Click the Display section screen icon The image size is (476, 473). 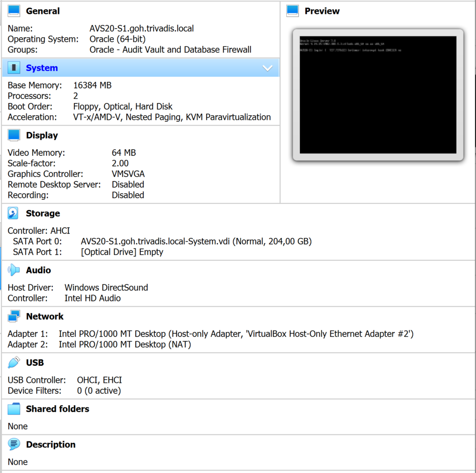pos(13,135)
